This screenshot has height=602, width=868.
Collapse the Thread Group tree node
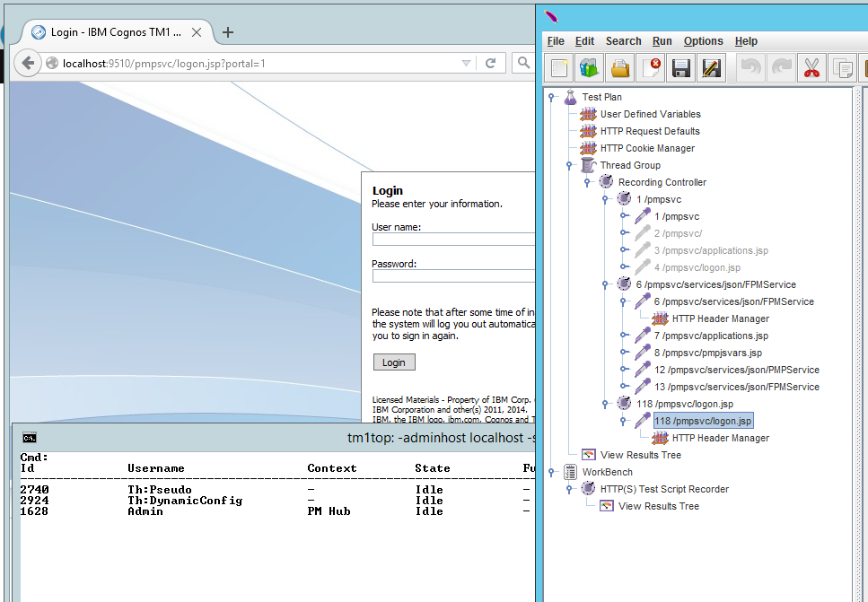(x=569, y=165)
